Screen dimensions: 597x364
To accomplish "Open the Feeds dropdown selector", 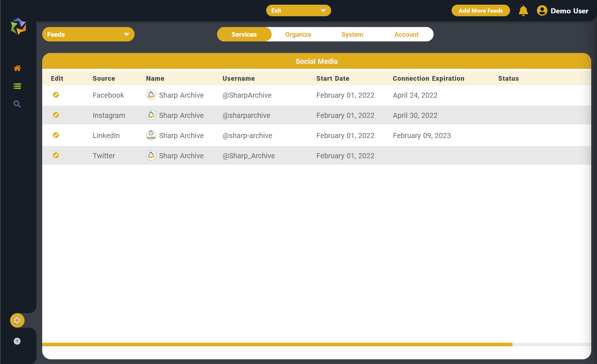I will point(88,34).
